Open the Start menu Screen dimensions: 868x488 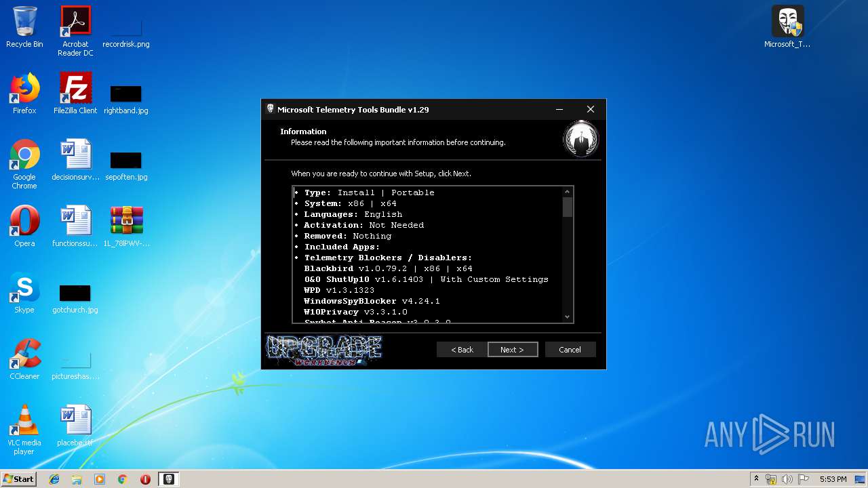(x=19, y=479)
